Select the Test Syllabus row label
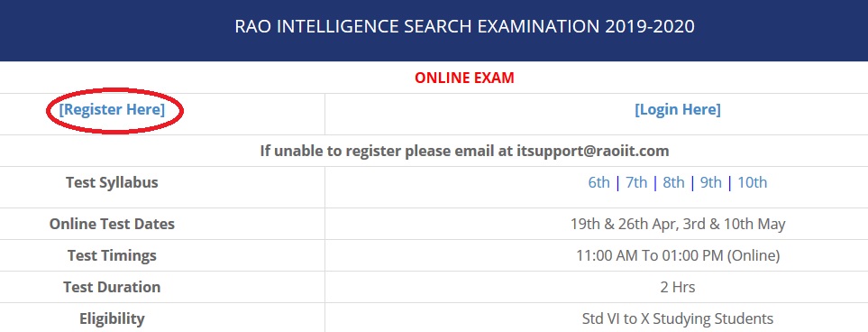This screenshot has height=332, width=868. pos(112,182)
